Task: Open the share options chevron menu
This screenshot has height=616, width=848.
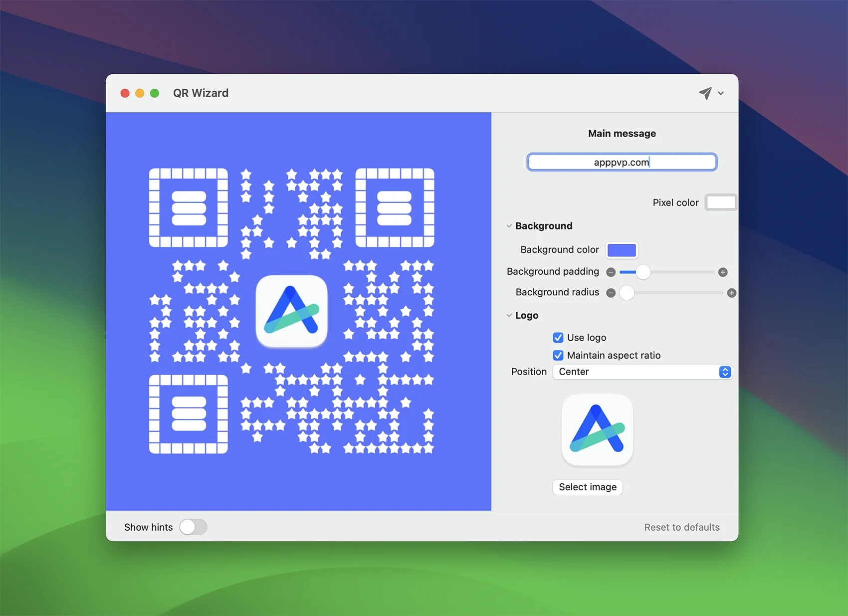Action: [721, 93]
